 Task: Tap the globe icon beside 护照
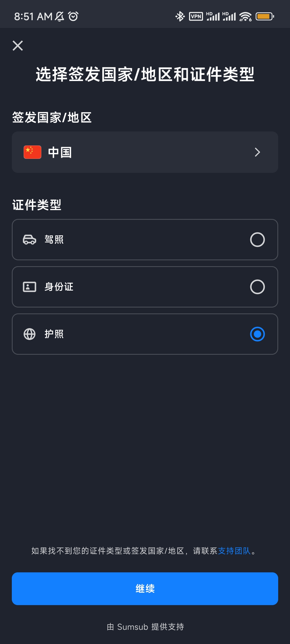(x=30, y=334)
